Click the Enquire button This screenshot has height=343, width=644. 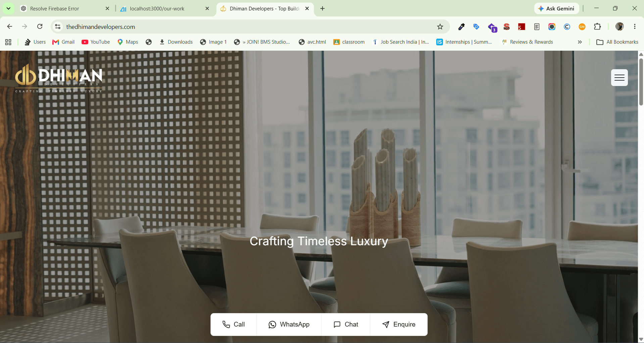click(x=399, y=325)
